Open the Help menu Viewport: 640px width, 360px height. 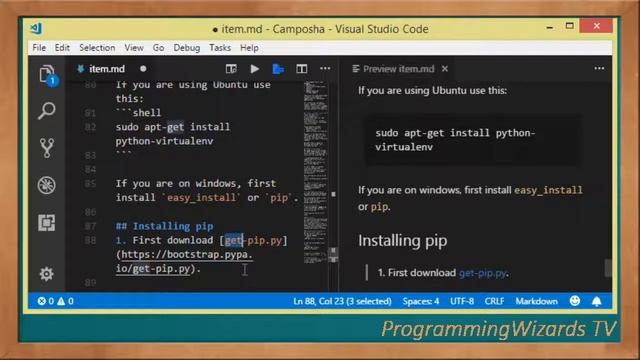[x=249, y=48]
